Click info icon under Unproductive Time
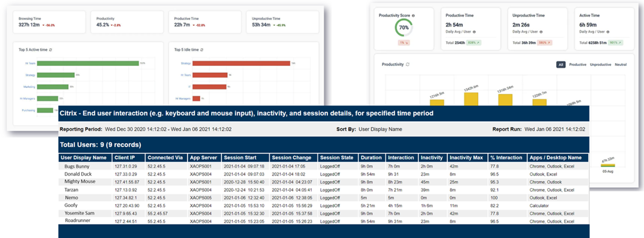The height and width of the screenshot is (238, 644). (x=541, y=31)
